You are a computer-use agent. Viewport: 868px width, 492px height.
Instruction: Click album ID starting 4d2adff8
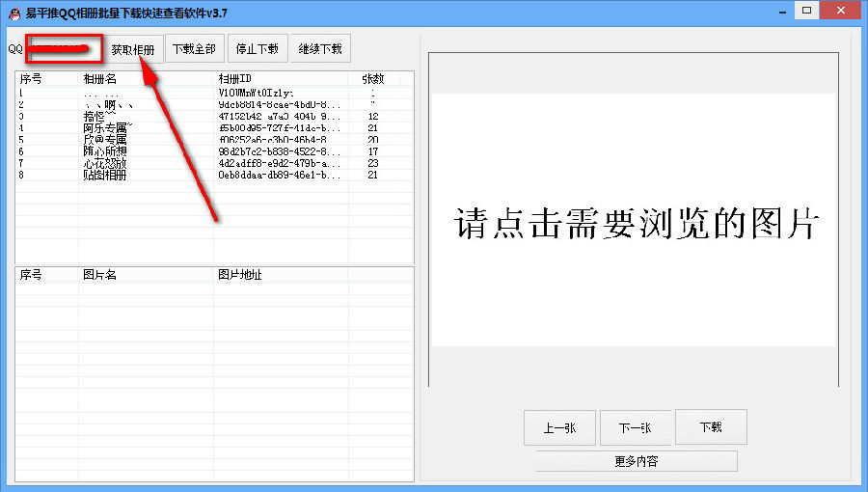tap(280, 163)
